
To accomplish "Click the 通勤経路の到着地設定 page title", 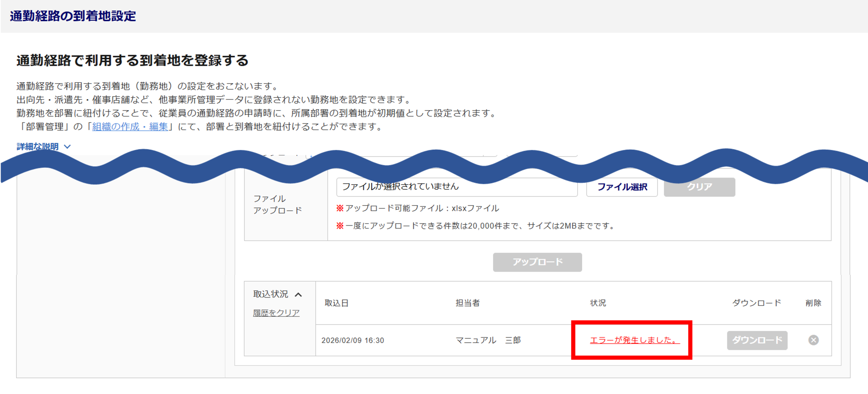I will tap(73, 16).
